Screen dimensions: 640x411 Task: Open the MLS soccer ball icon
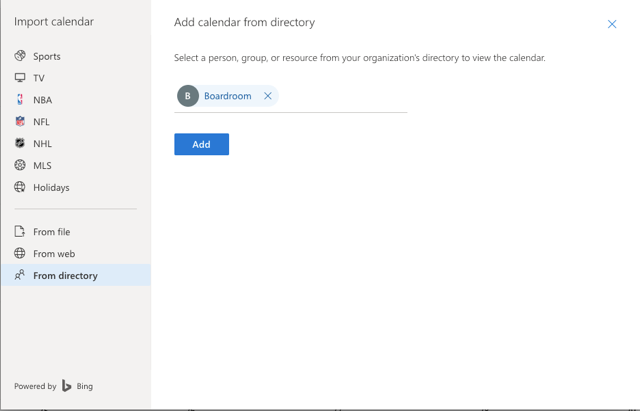(x=20, y=165)
